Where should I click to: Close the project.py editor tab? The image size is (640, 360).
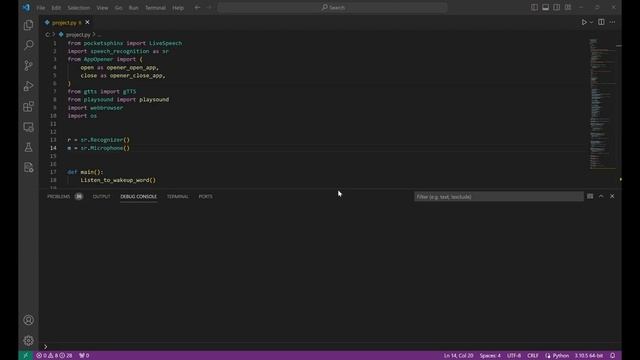click(x=87, y=22)
